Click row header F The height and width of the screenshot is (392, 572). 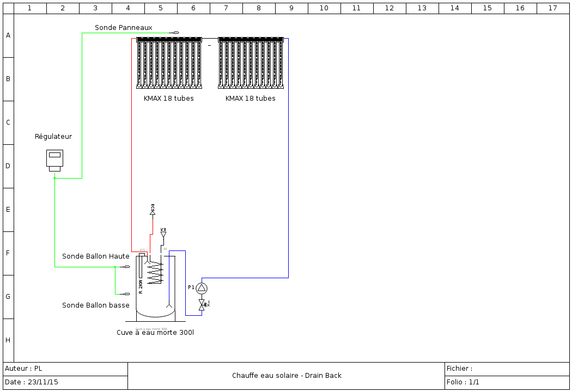[8, 253]
